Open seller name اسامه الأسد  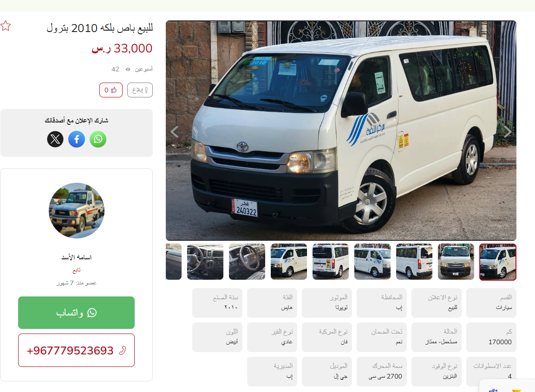pos(77,257)
